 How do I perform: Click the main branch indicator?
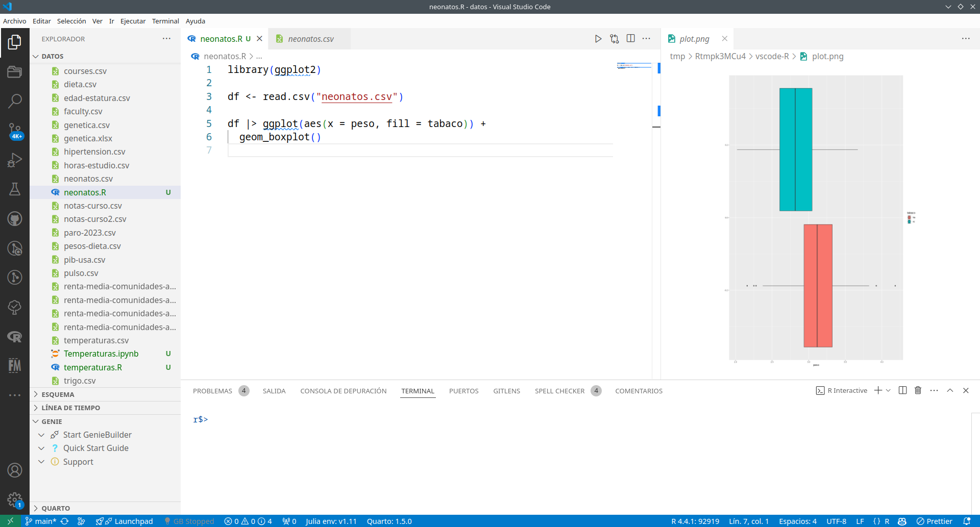pos(41,521)
